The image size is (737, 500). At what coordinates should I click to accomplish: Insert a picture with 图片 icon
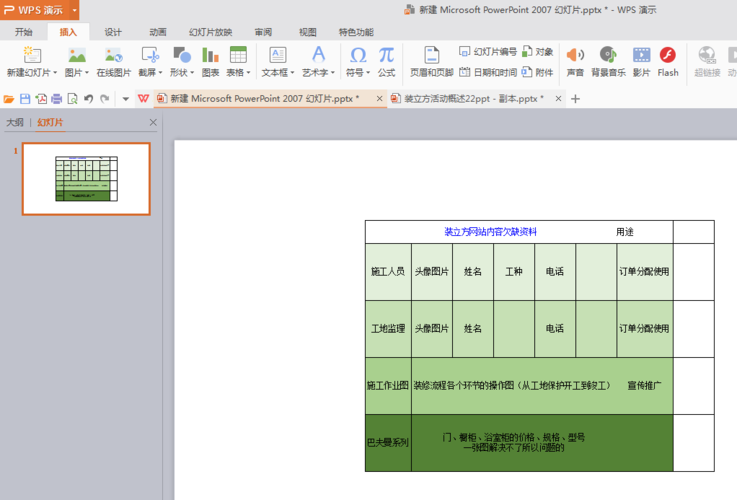(x=77, y=55)
